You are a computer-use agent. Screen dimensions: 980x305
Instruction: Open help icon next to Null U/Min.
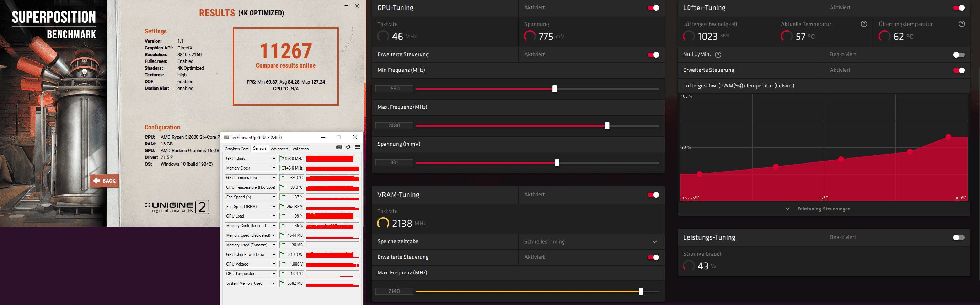coord(718,55)
